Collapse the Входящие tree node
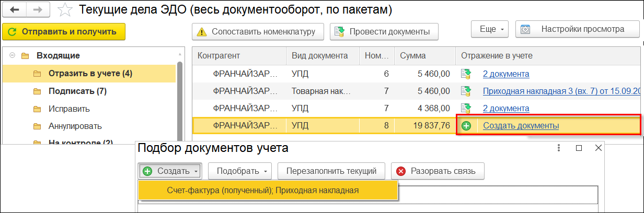This screenshot has height=213, width=644. pyautogui.click(x=11, y=55)
